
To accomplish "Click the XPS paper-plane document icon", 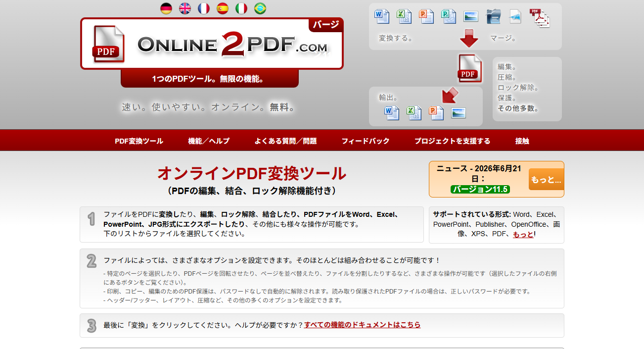I will point(515,16).
